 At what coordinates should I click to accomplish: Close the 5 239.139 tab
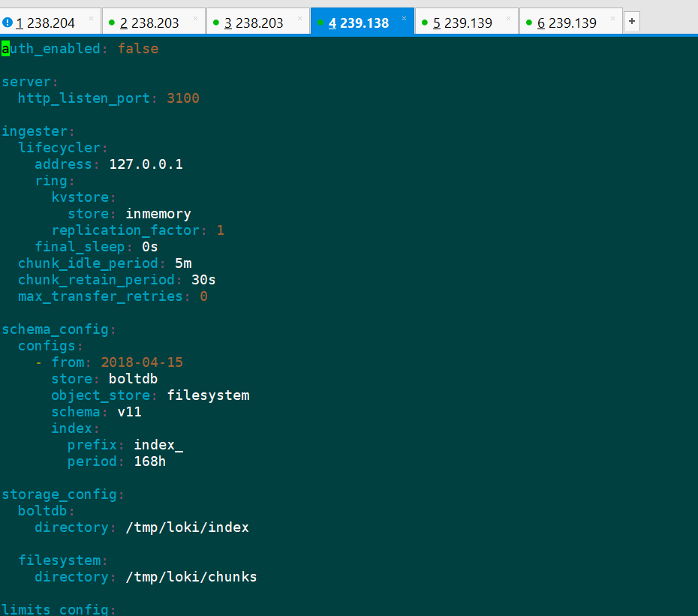click(508, 18)
